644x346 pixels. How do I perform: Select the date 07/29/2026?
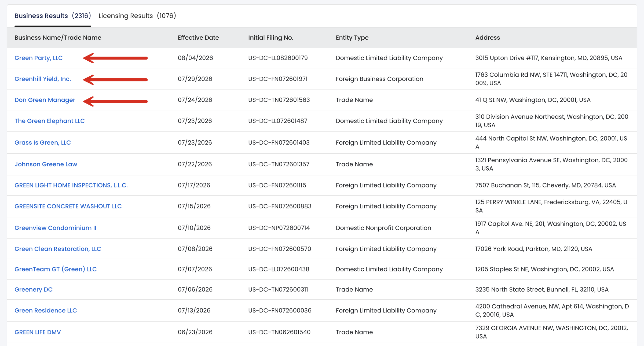[195, 79]
